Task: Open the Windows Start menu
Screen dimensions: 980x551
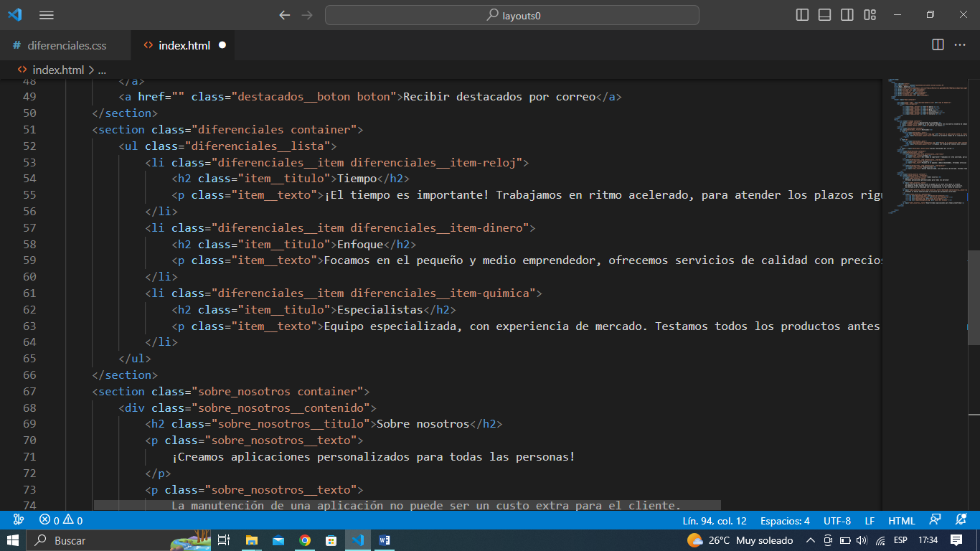Action: pyautogui.click(x=14, y=540)
